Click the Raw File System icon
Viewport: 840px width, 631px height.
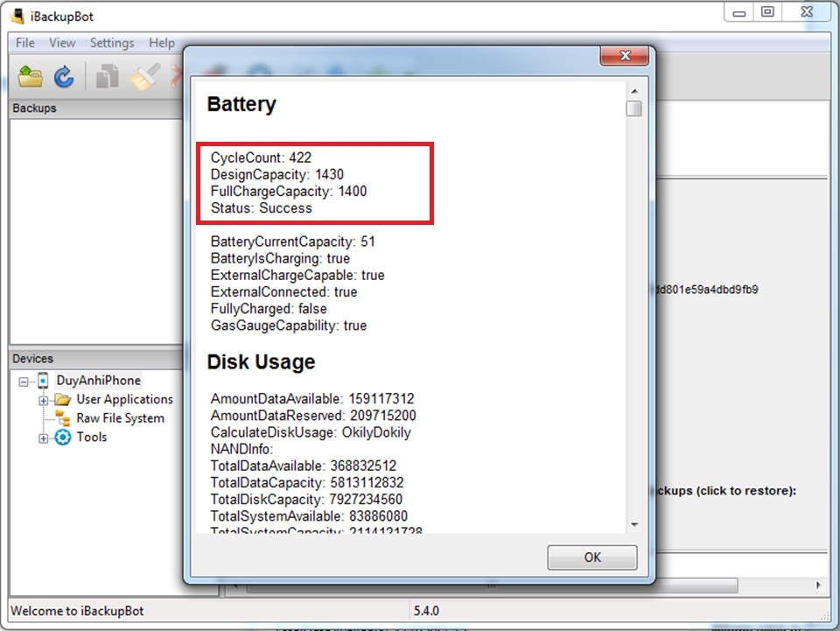pos(63,419)
